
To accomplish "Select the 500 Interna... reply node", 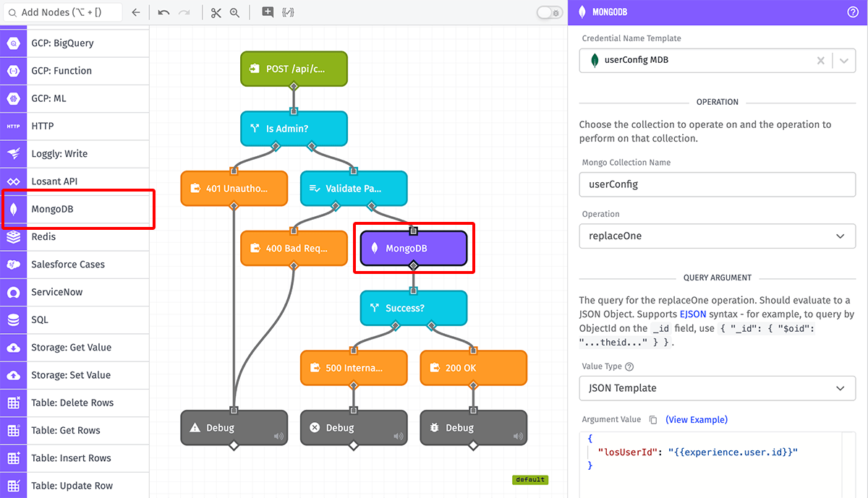I will point(354,368).
